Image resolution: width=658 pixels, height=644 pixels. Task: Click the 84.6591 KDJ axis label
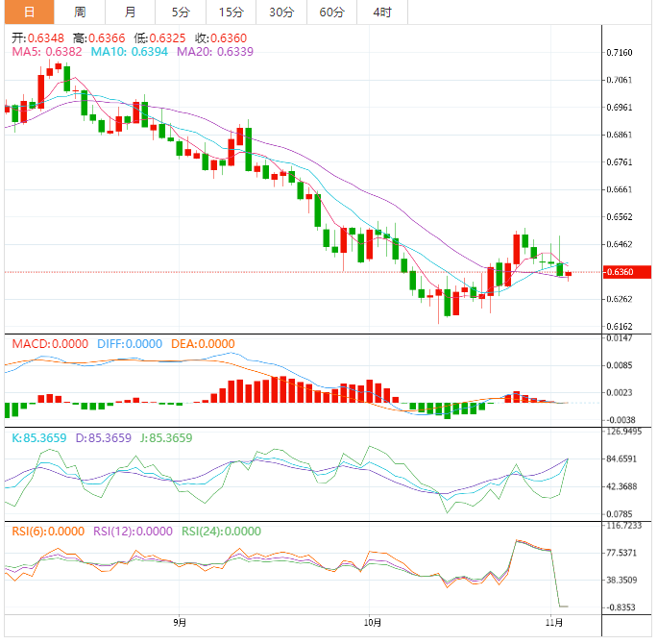tap(621, 458)
